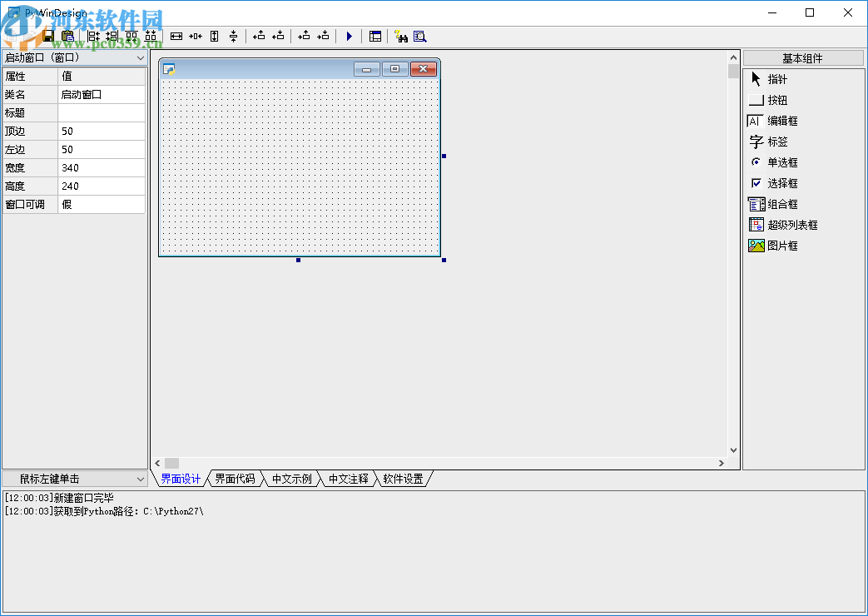Click the 属性 column header

coord(31,76)
